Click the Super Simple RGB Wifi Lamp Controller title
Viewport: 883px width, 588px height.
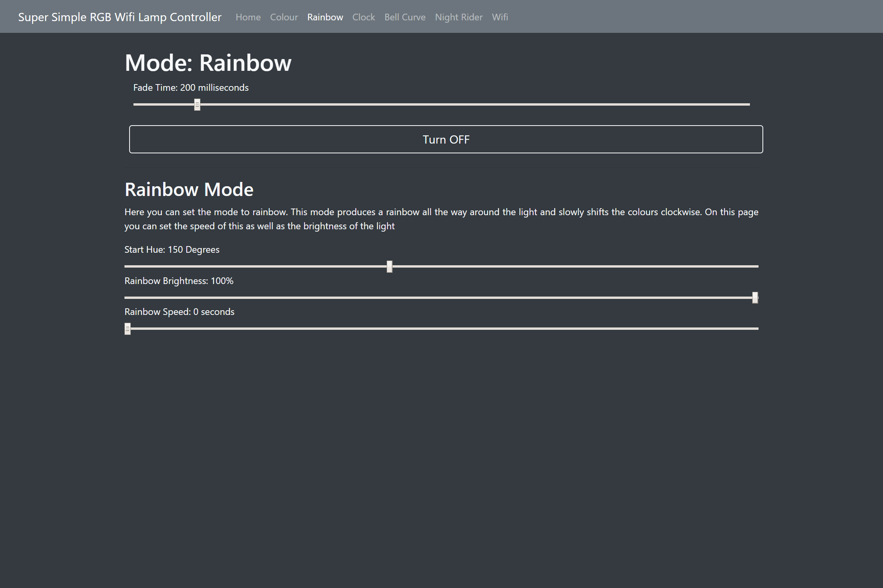119,17
